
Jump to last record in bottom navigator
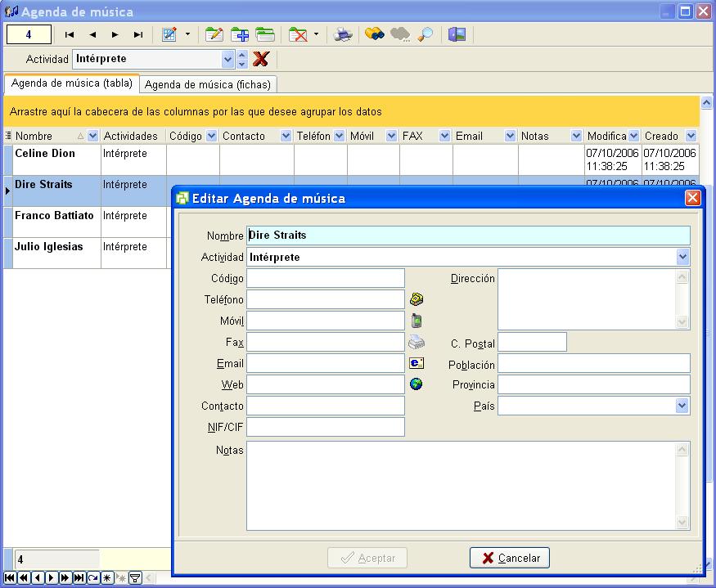coord(79,578)
